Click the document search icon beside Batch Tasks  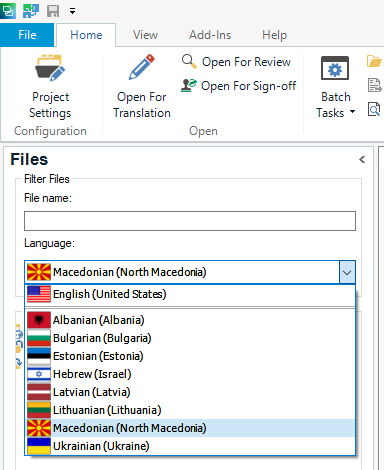click(x=374, y=109)
